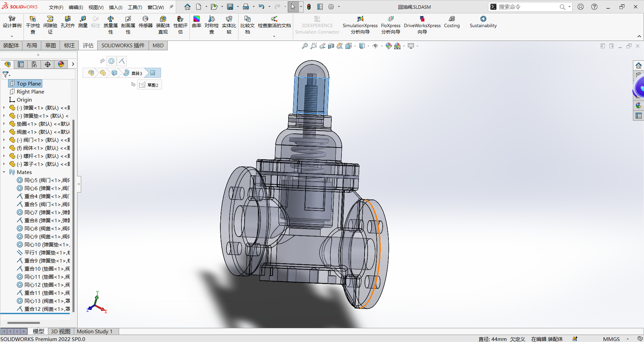Viewport: 644px width, 342px height.
Task: Open the Appearances color ball task pane
Action: [638, 106]
